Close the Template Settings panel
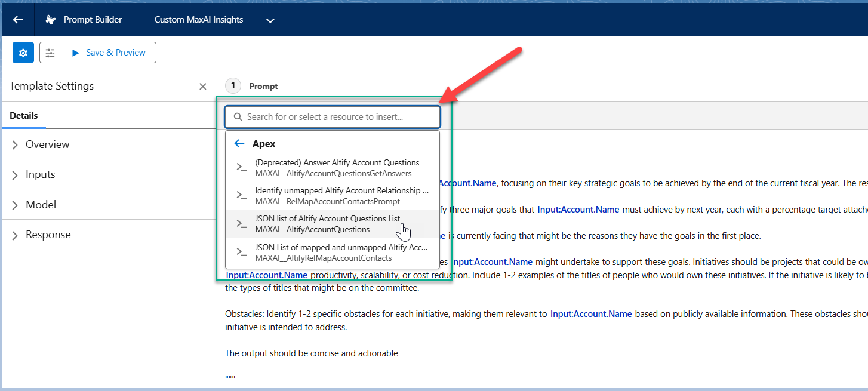This screenshot has width=868, height=391. (x=202, y=87)
